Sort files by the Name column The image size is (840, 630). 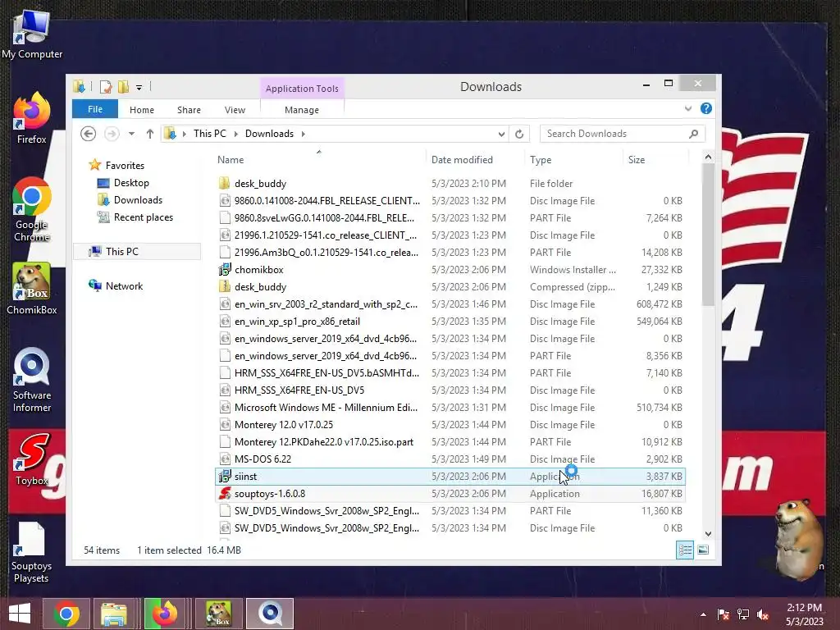tap(231, 160)
